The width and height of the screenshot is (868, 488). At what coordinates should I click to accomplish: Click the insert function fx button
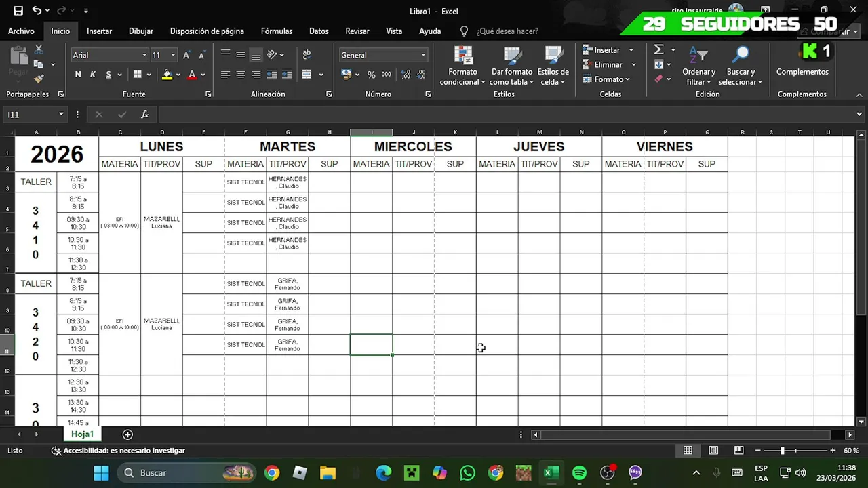[x=144, y=115]
